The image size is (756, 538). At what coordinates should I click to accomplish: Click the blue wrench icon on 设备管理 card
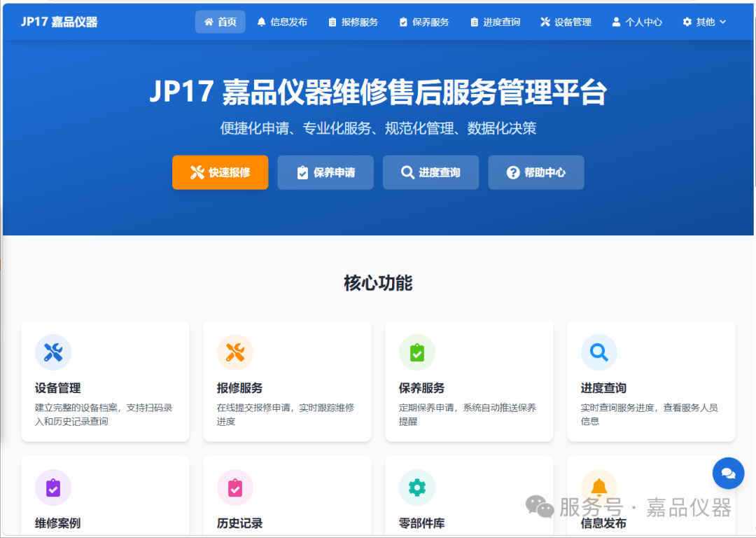click(53, 352)
